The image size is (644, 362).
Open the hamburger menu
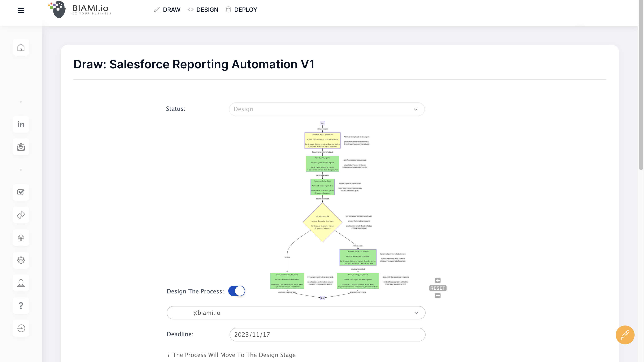21,10
